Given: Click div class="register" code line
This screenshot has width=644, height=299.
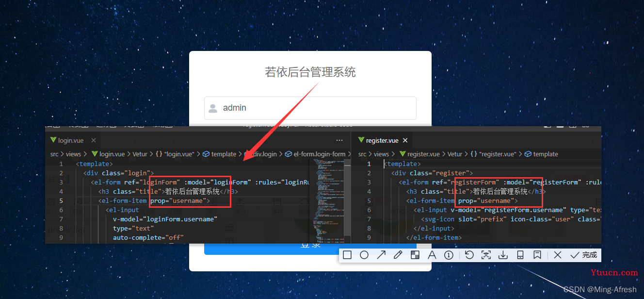Looking at the screenshot, I should click(x=433, y=173).
